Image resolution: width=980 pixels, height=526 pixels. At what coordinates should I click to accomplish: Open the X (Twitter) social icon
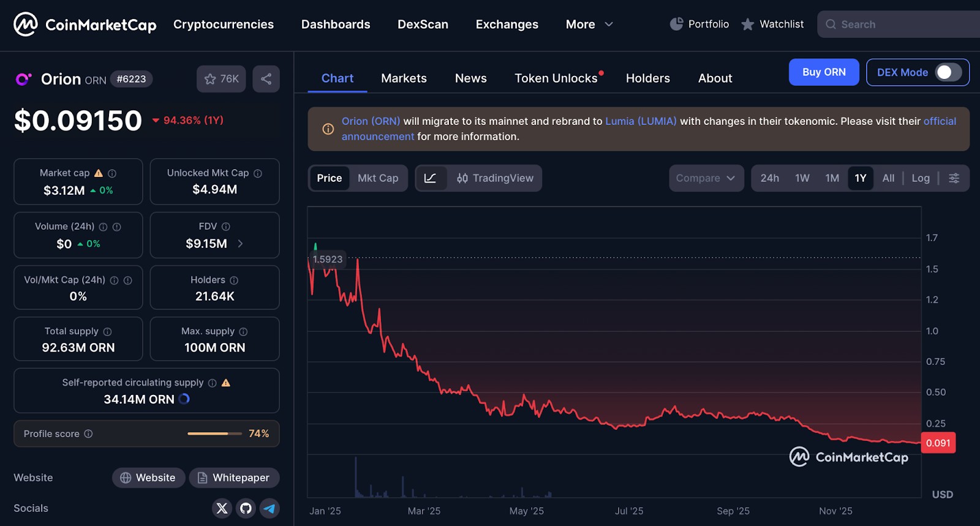click(222, 508)
